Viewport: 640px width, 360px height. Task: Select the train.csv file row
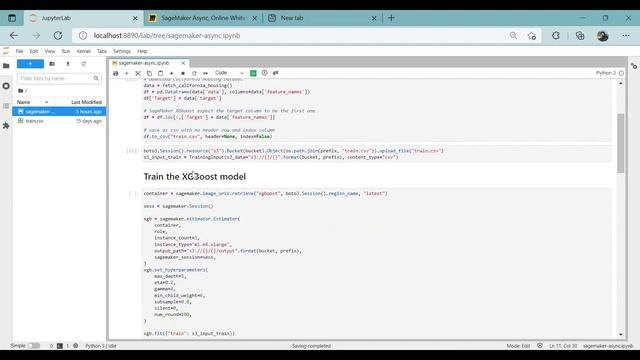[59, 121]
